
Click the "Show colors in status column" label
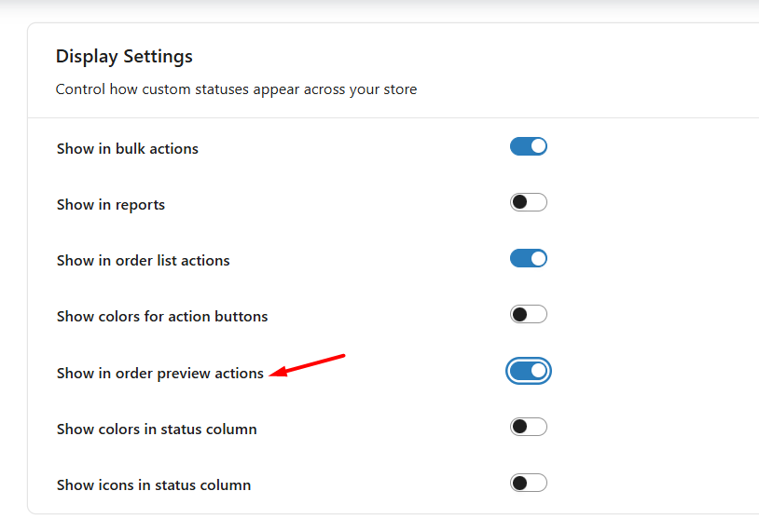click(x=156, y=430)
